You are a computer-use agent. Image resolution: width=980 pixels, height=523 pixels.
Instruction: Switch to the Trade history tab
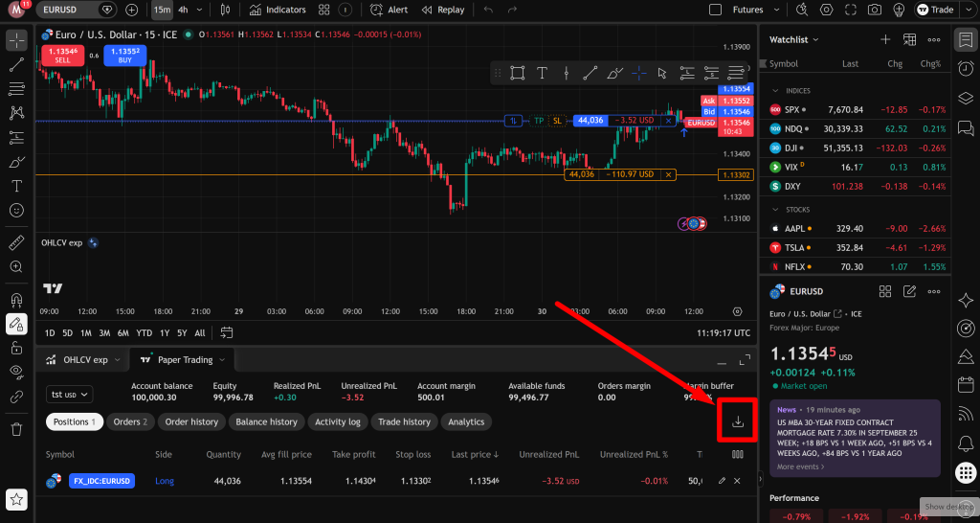tap(405, 421)
